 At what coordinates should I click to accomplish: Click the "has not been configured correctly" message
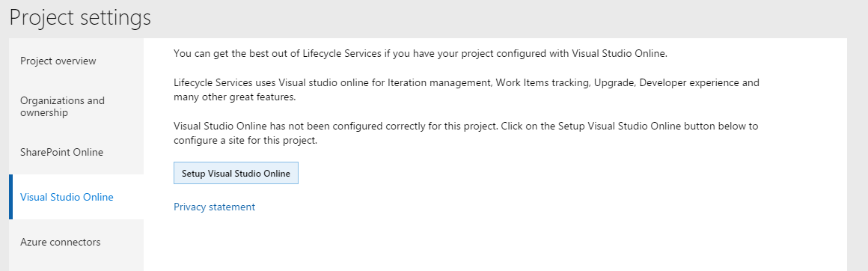466,133
